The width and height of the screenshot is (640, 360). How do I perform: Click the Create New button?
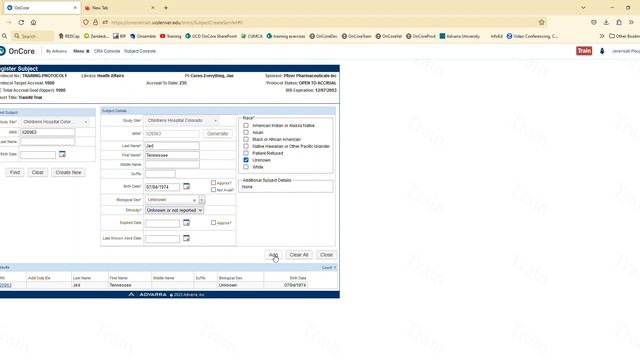tap(68, 173)
